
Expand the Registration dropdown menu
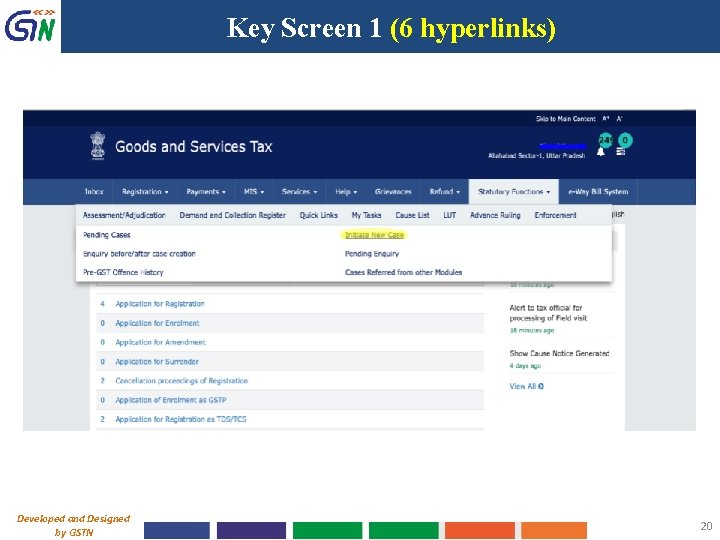[145, 191]
